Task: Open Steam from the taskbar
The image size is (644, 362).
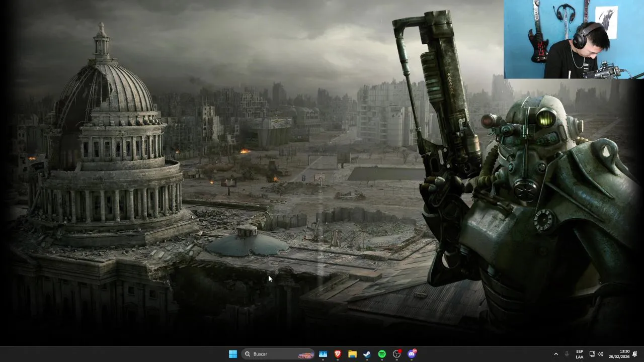Action: 367,354
